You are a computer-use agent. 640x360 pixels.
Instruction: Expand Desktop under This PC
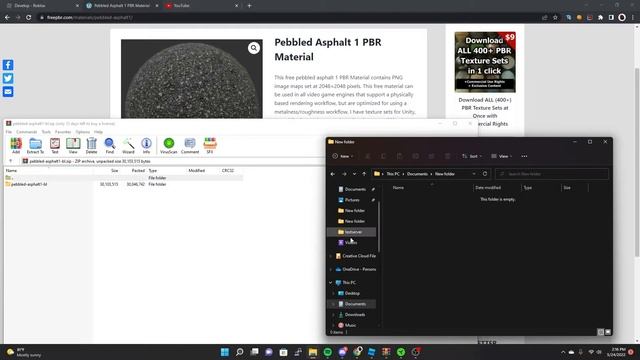[333, 293]
